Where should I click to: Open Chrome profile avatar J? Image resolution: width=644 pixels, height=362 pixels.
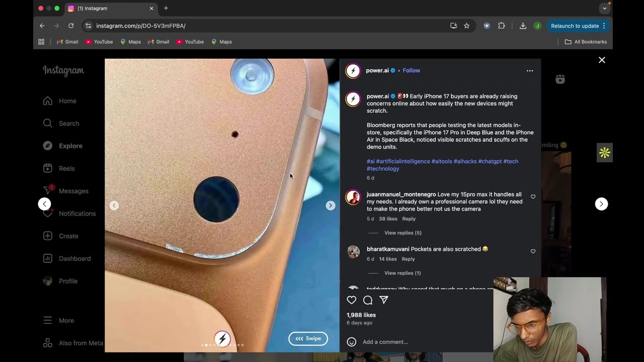pos(537,26)
